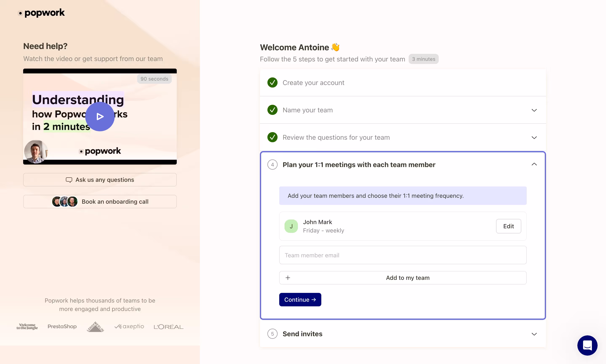Play the Understanding Popwork video
This screenshot has height=364, width=606.
100,117
